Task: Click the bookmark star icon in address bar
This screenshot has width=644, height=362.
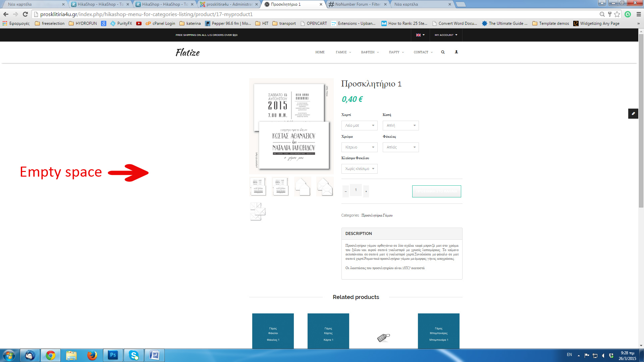Action: (x=617, y=14)
